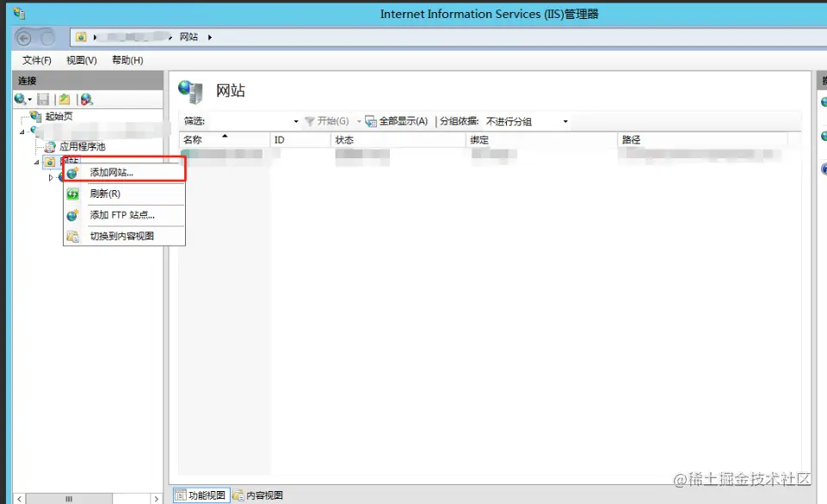Screen dimensions: 827x504
Task: Click the 起始页 tree node icon
Action: 36,116
